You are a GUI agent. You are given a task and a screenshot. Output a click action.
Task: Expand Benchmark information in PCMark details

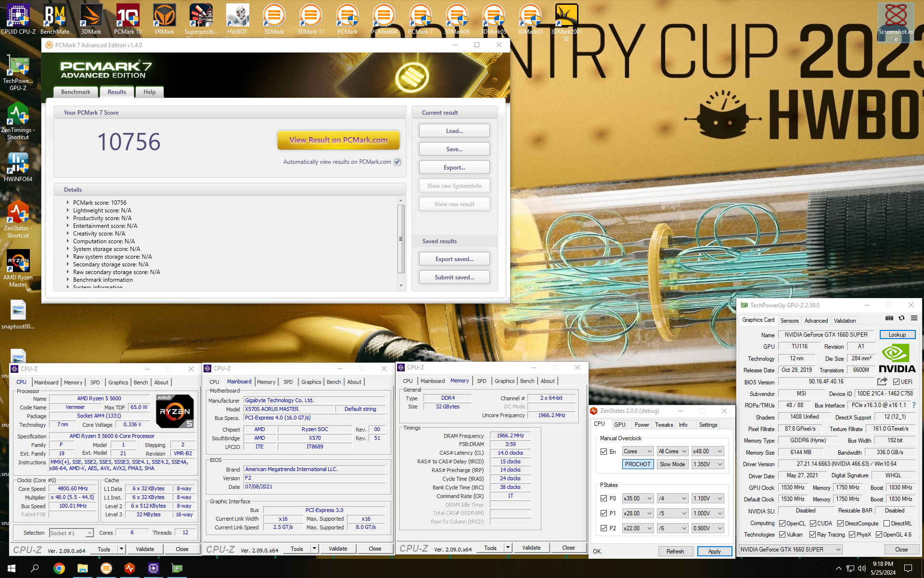click(68, 280)
